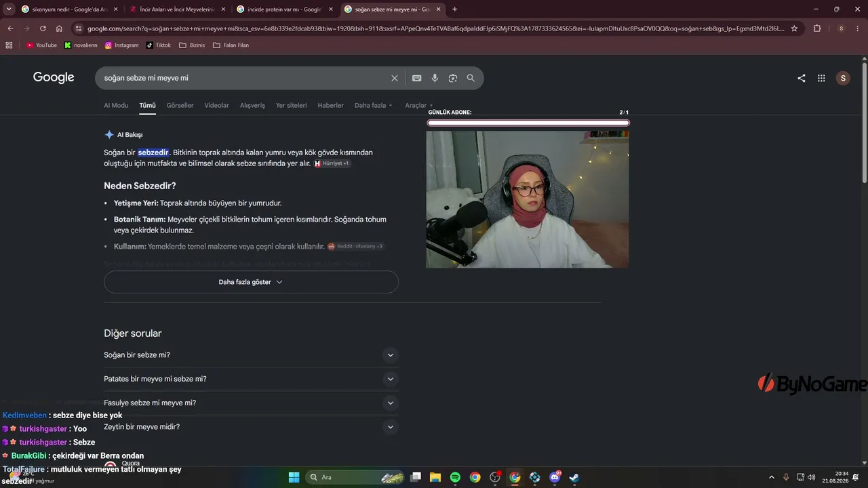This screenshot has height=488, width=868.
Task: Bookmark this page with the star
Action: (x=794, y=28)
